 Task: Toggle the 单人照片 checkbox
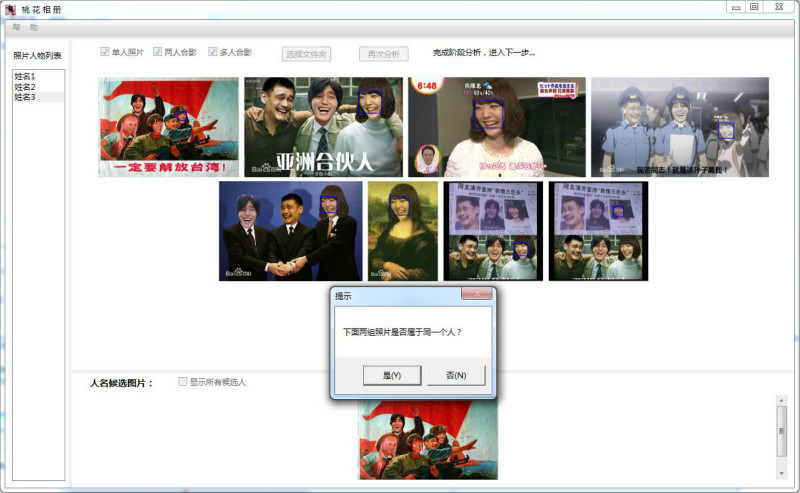pos(105,52)
